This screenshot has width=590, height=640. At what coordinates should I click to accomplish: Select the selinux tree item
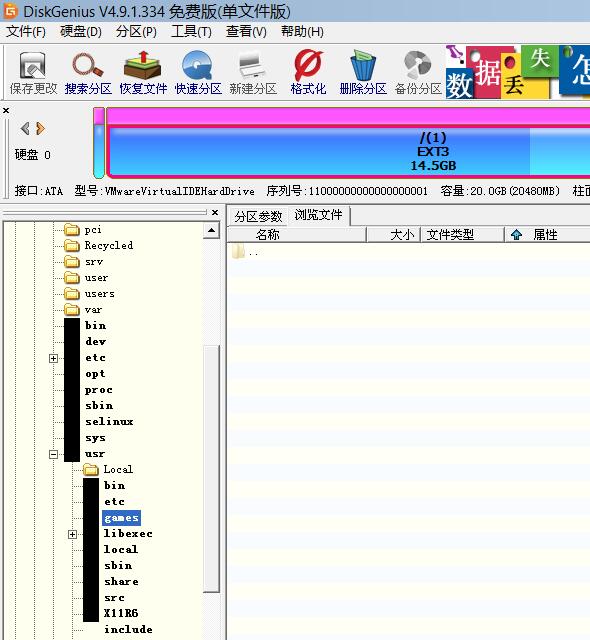click(x=109, y=422)
